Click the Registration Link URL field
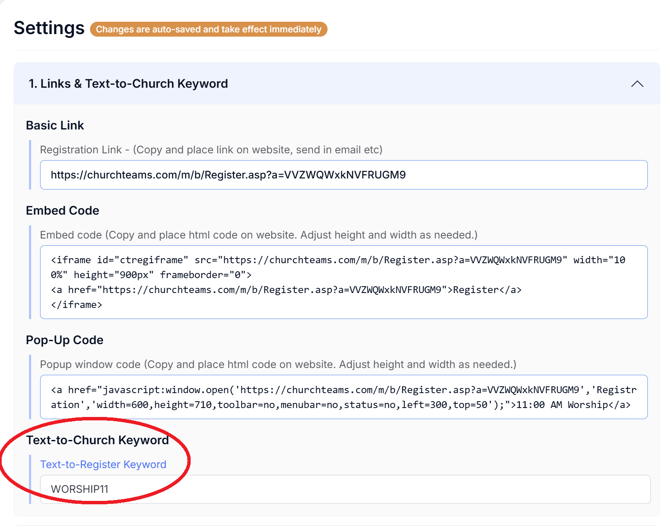Image resolution: width=670 pixels, height=526 pixels. 344,175
